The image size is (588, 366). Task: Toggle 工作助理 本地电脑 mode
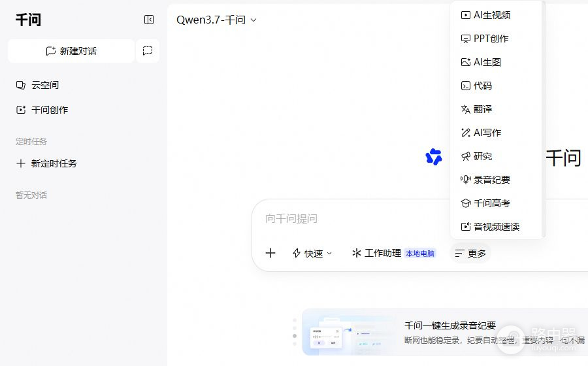[x=393, y=254]
